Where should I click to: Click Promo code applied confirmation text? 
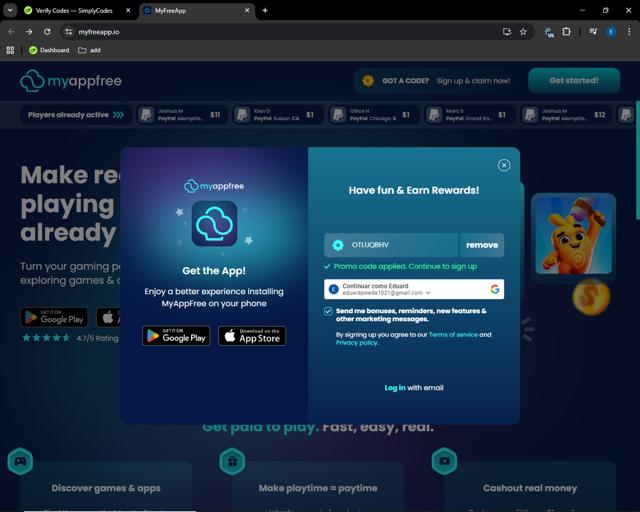click(x=405, y=267)
